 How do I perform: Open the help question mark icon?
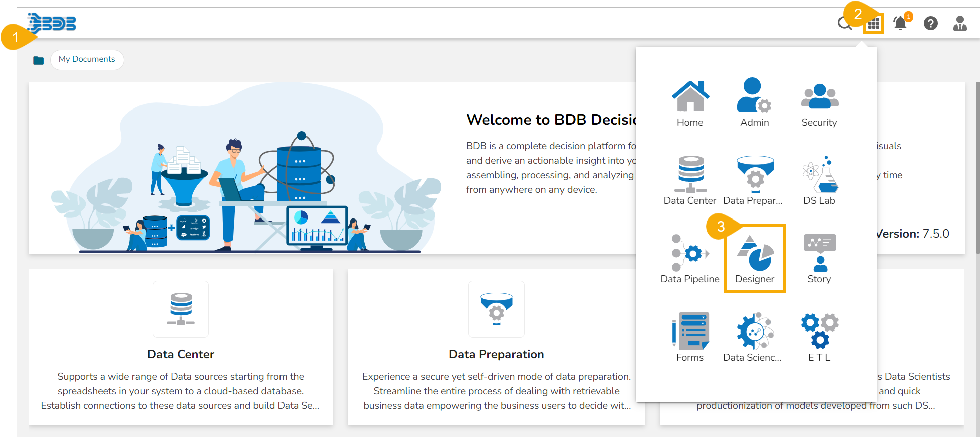coord(930,23)
